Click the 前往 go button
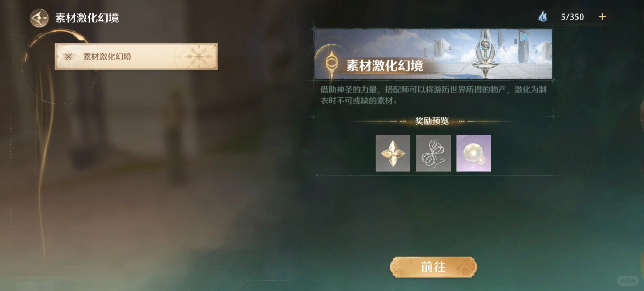The width and height of the screenshot is (644, 291). (x=433, y=267)
